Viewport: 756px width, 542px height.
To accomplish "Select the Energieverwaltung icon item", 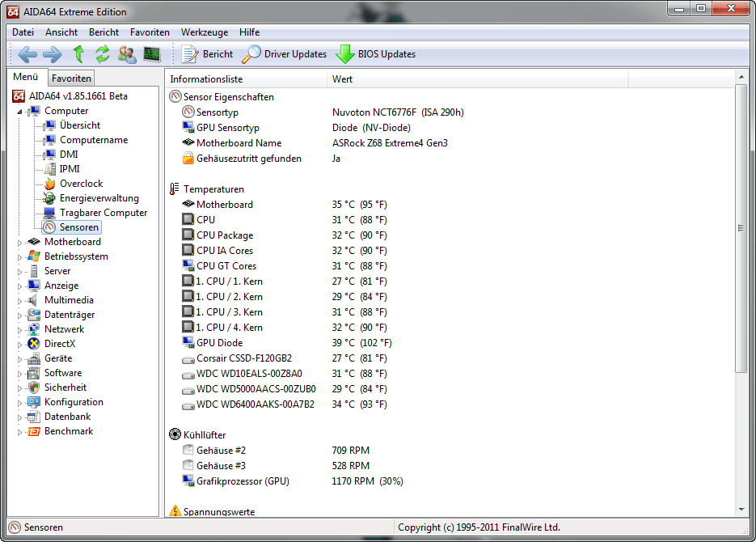I will [49, 198].
